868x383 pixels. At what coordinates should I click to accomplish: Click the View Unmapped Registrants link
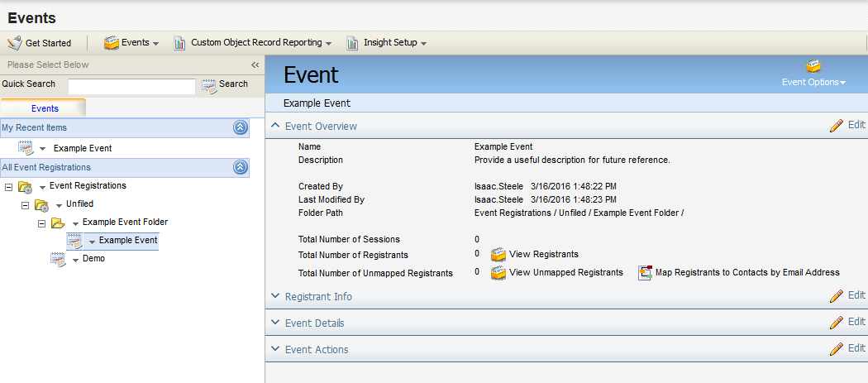pos(566,272)
